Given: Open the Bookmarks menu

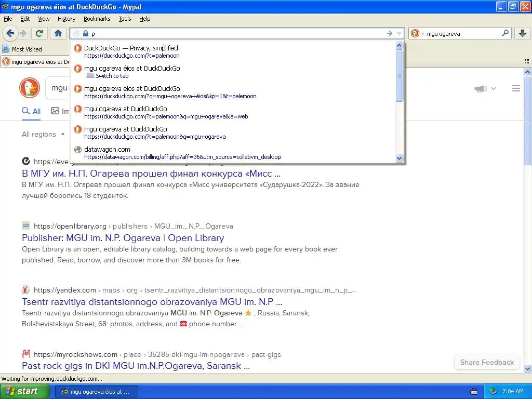Looking at the screenshot, I should click(97, 19).
